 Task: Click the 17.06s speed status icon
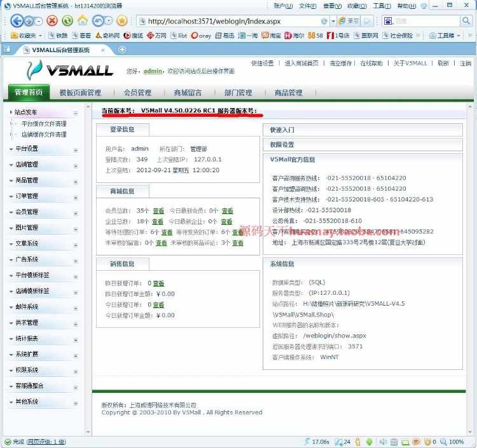(316, 442)
